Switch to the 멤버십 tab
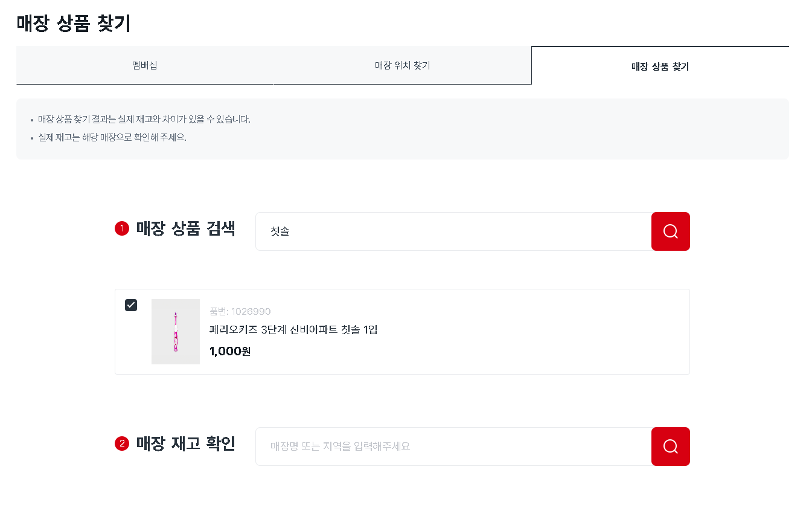The width and height of the screenshot is (812, 513). pos(145,65)
